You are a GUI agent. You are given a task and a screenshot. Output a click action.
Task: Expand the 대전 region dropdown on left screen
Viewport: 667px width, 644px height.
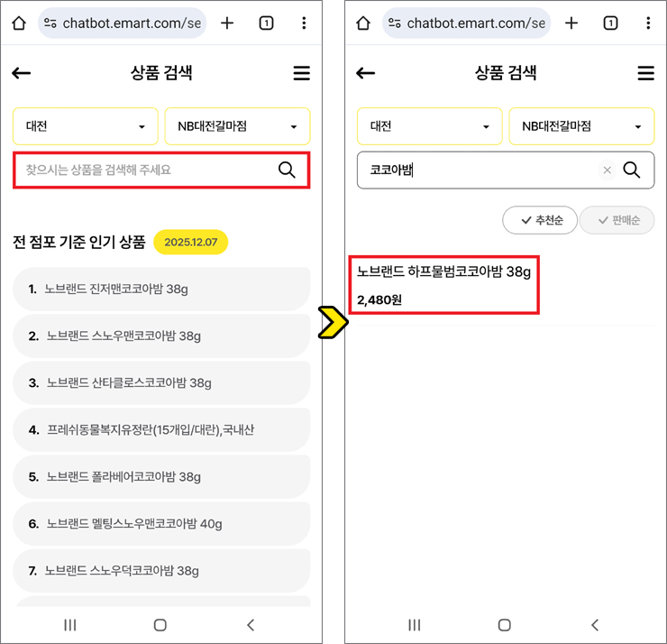click(x=86, y=127)
